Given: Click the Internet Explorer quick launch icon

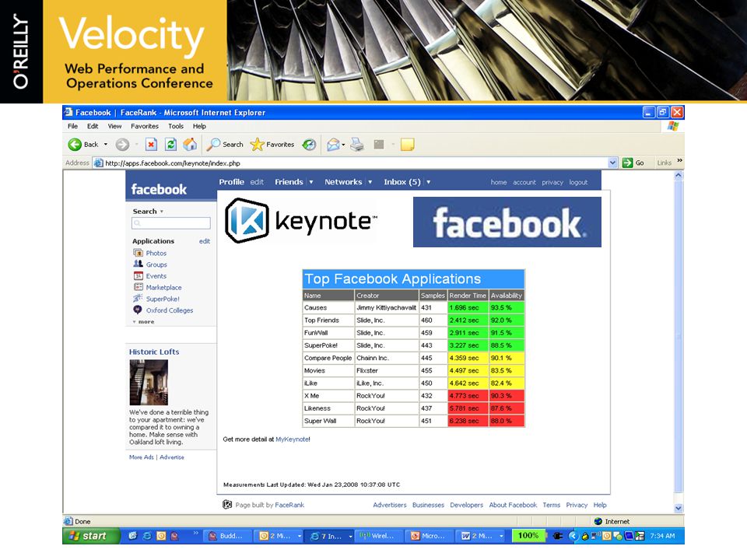Looking at the screenshot, I should (x=147, y=536).
